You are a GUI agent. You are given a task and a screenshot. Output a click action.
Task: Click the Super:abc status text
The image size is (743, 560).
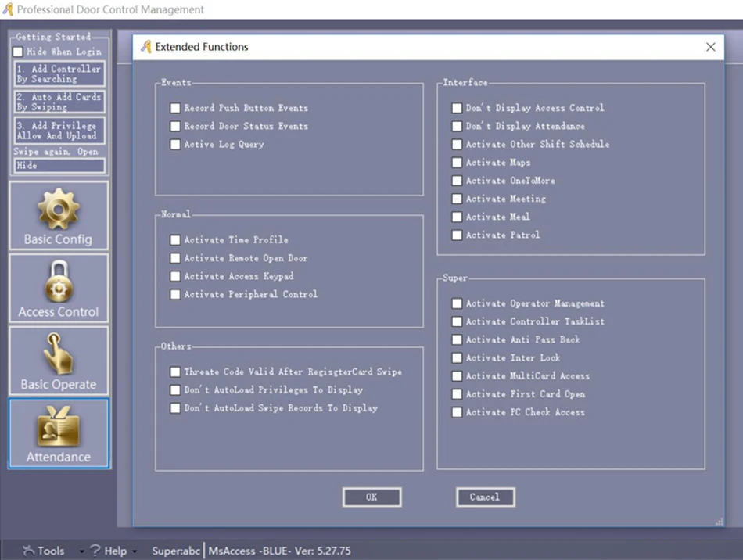(176, 551)
